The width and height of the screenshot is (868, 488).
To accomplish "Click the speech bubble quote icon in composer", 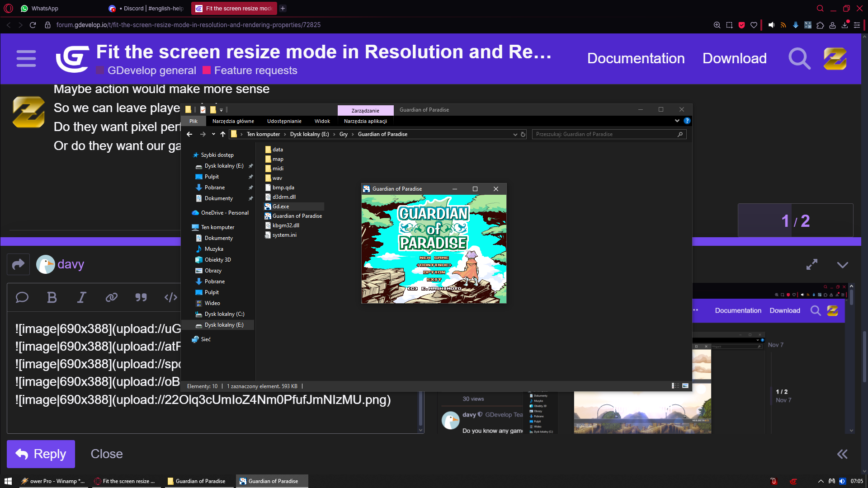I will 22,297.
